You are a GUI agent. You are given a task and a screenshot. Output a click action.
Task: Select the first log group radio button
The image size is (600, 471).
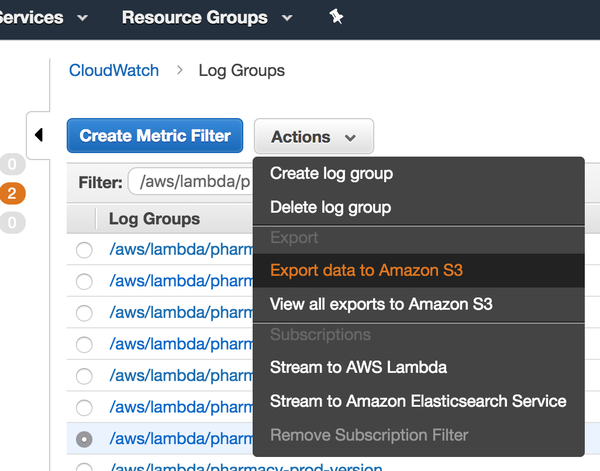tap(84, 250)
